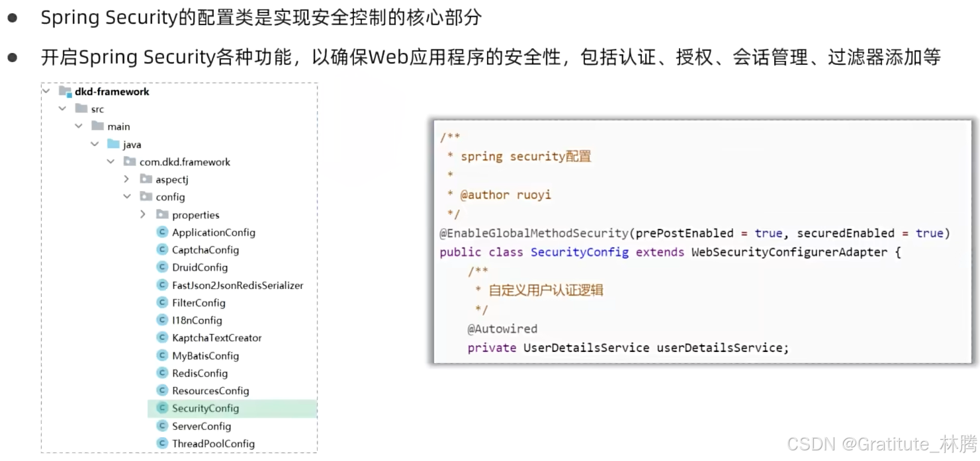Click the prePostEnabled = true parameter
The height and width of the screenshot is (461, 980).
(x=707, y=233)
